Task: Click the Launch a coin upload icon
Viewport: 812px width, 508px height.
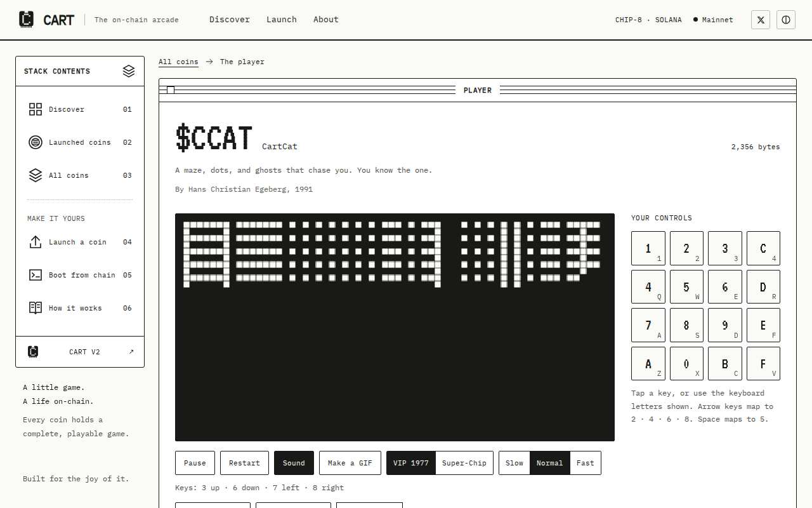Action: pyautogui.click(x=36, y=242)
